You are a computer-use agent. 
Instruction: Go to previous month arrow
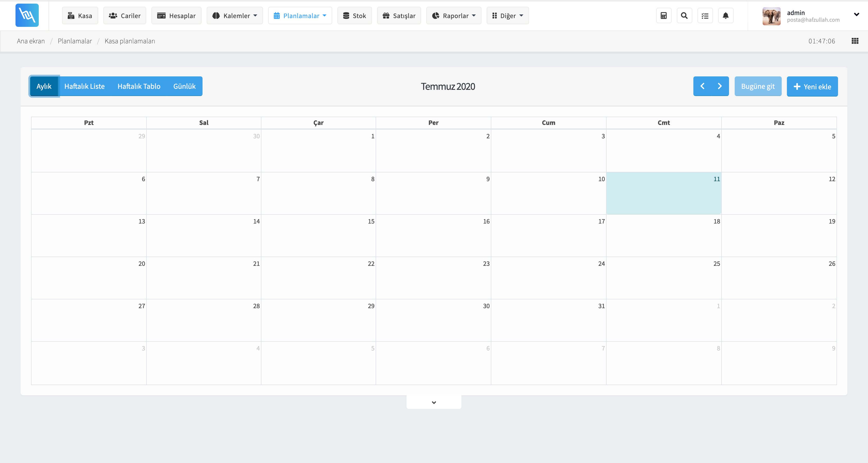tap(702, 86)
